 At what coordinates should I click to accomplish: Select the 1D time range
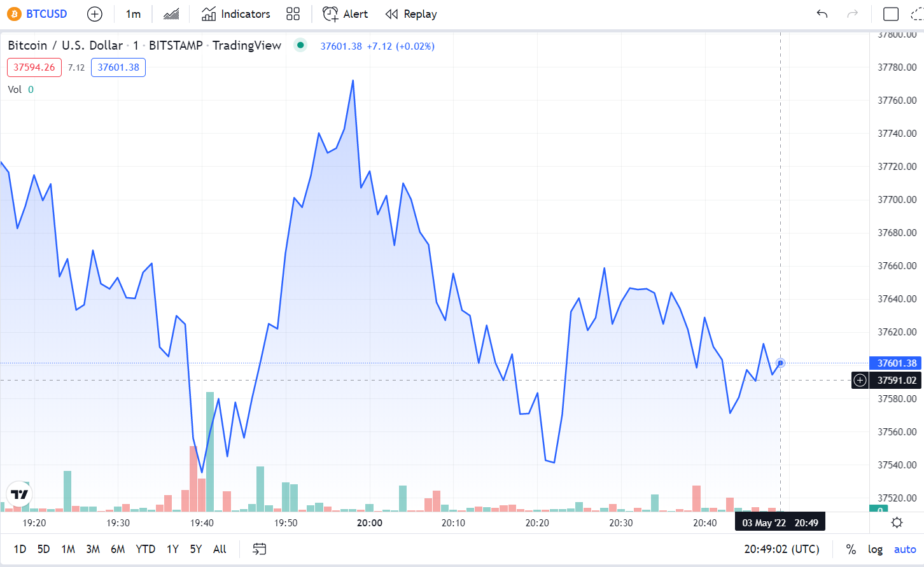coord(20,549)
